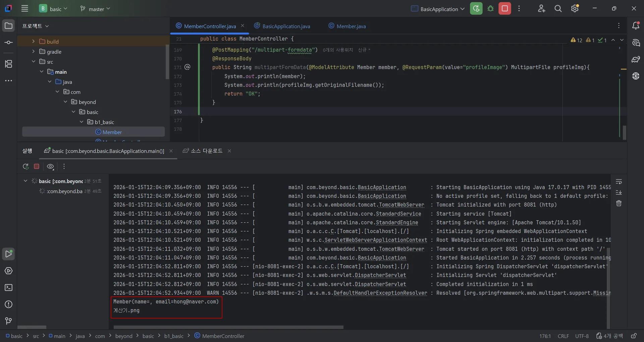Image resolution: width=644 pixels, height=342 pixels.
Task: Show more tool windows ellipsis in the left sidebar
Action: click(x=8, y=81)
